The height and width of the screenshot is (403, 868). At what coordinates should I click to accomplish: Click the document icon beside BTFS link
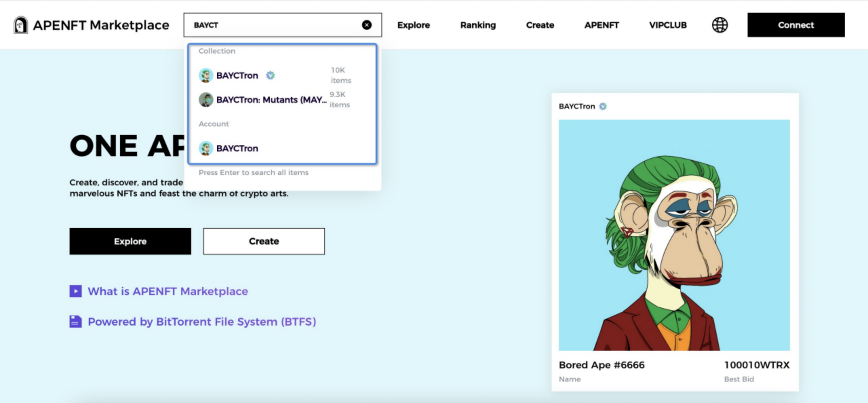(x=76, y=321)
